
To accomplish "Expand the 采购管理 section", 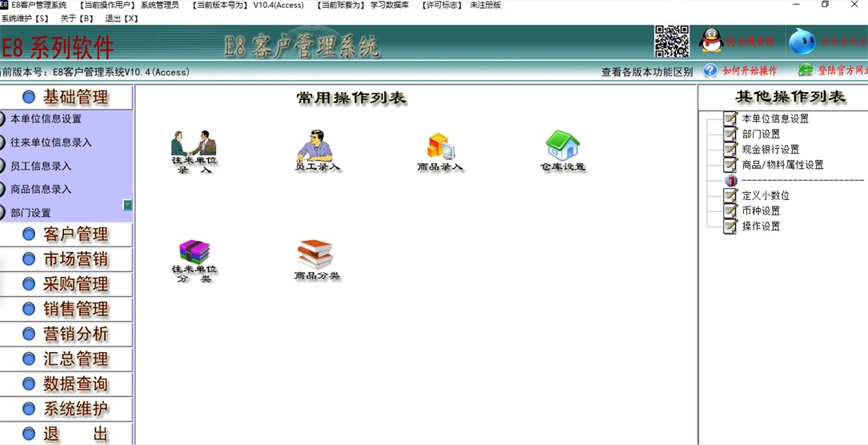I will 67,284.
